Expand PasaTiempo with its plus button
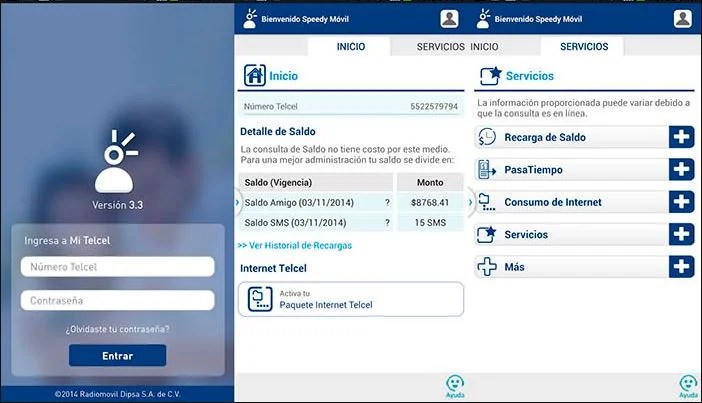This screenshot has width=702, height=403. click(681, 170)
